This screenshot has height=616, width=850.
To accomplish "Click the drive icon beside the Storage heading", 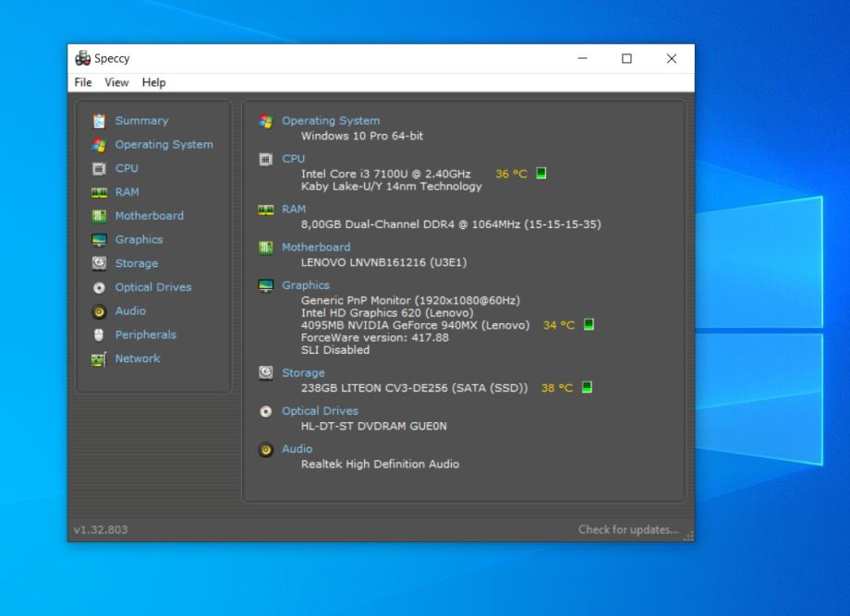I will 266,373.
